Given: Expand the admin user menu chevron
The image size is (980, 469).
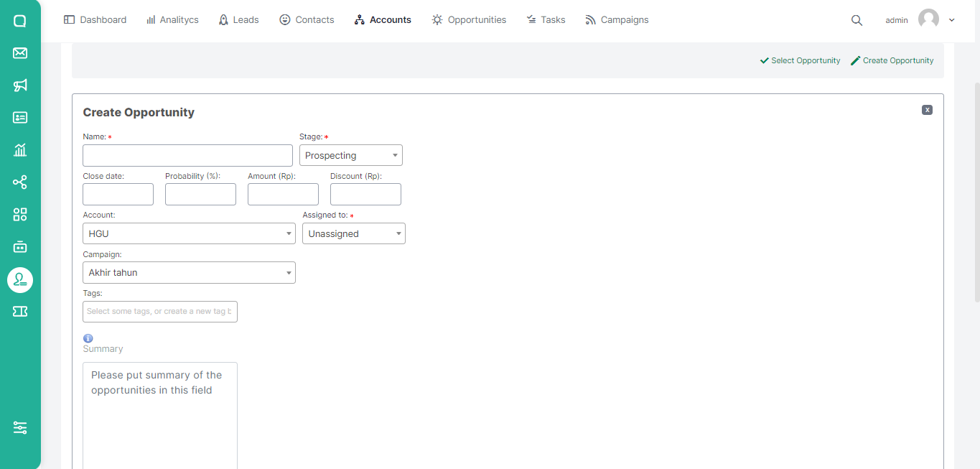Looking at the screenshot, I should (952, 20).
